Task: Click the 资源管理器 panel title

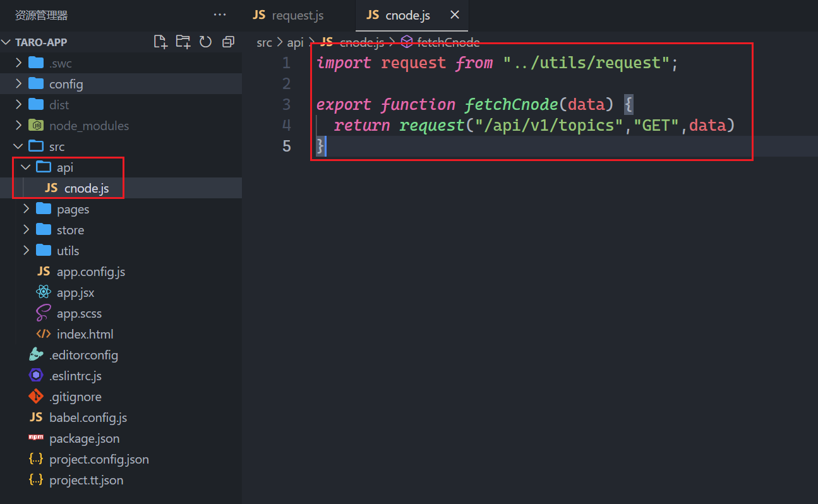Action: click(x=41, y=15)
